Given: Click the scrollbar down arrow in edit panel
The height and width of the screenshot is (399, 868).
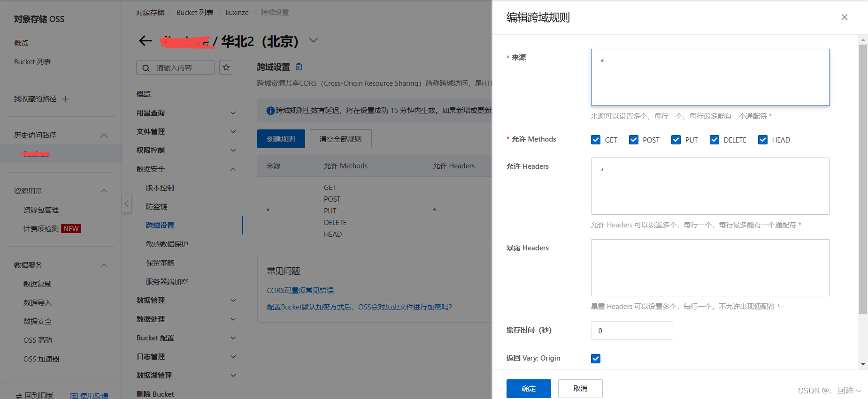Looking at the screenshot, I should pyautogui.click(x=863, y=364).
